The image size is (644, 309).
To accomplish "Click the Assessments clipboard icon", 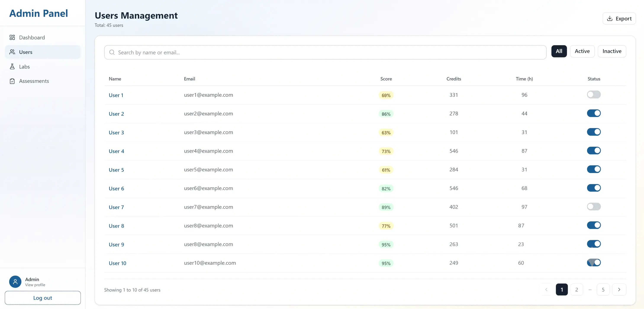I will (x=12, y=81).
